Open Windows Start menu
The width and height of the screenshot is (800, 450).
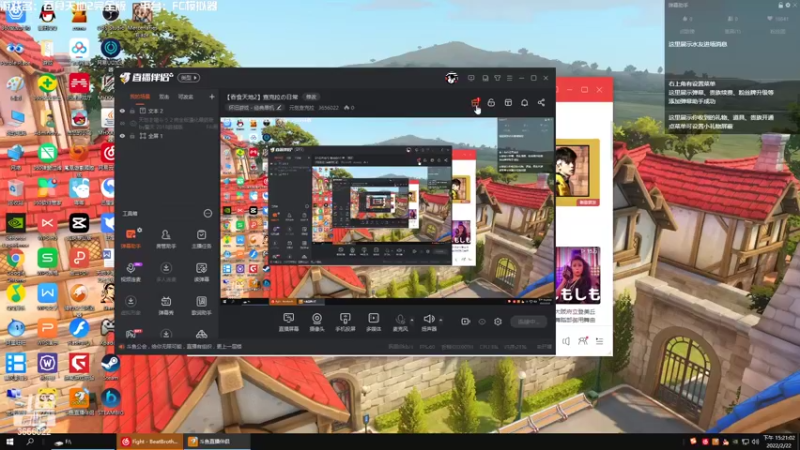coord(9,442)
